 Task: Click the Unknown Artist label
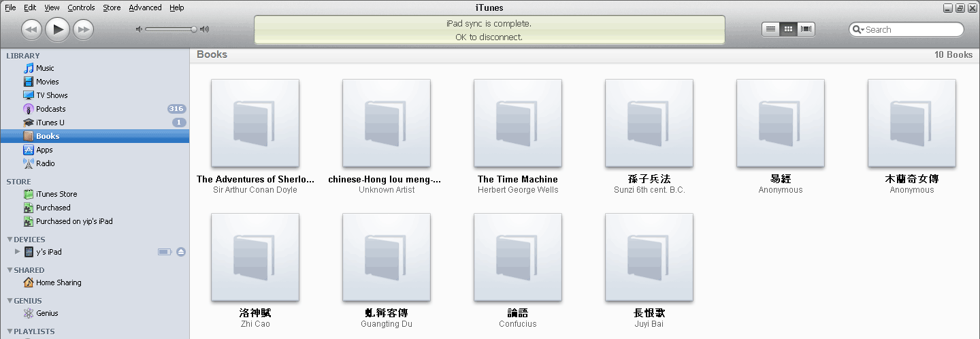click(x=387, y=190)
